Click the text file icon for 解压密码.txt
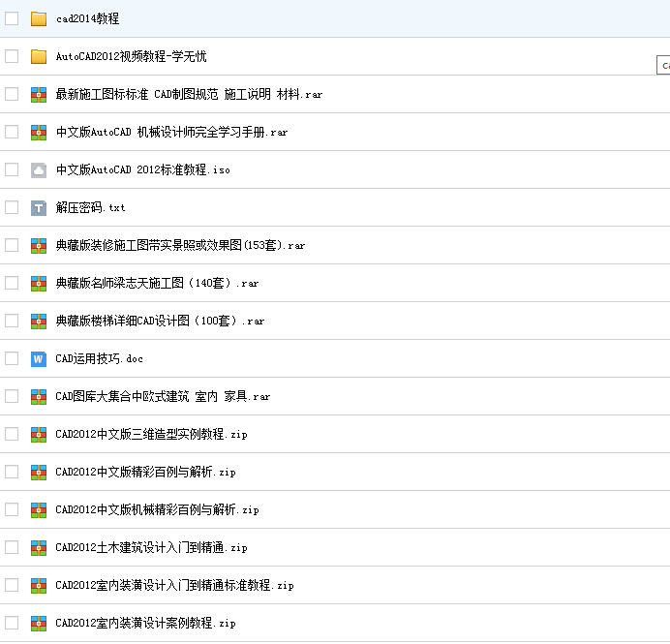Image resolution: width=670 pixels, height=644 pixels. tap(39, 207)
